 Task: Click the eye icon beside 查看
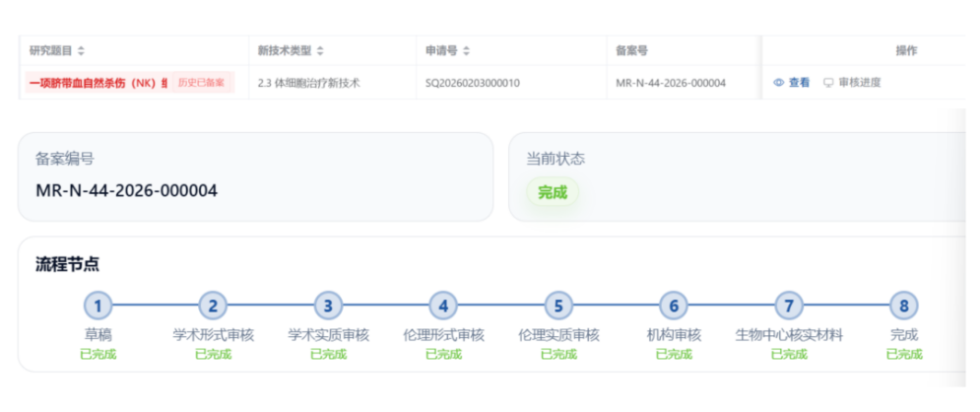point(778,83)
